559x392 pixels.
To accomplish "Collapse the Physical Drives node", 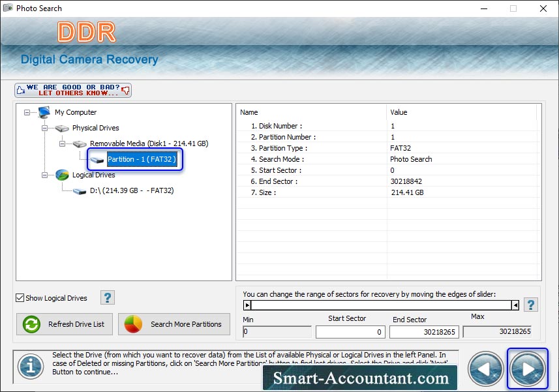I will [44, 128].
